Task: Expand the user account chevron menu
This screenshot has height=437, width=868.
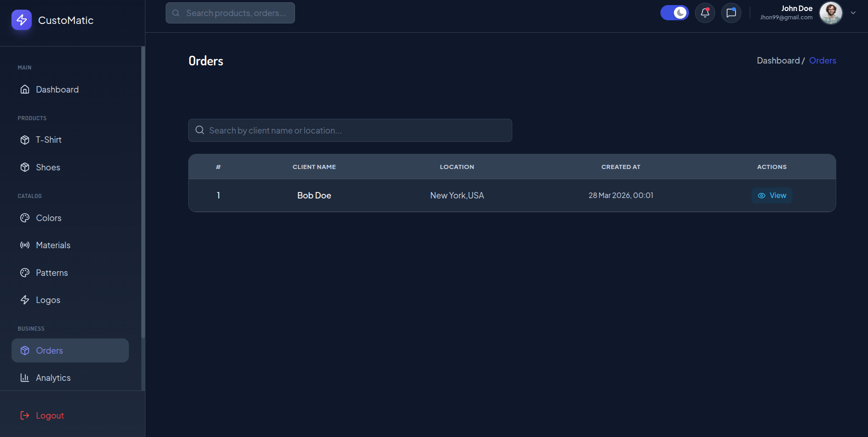Action: 853,13
